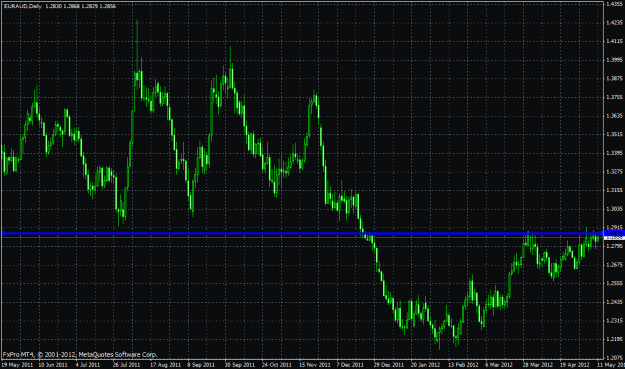Click the 1.2795 price level label

click(x=614, y=246)
